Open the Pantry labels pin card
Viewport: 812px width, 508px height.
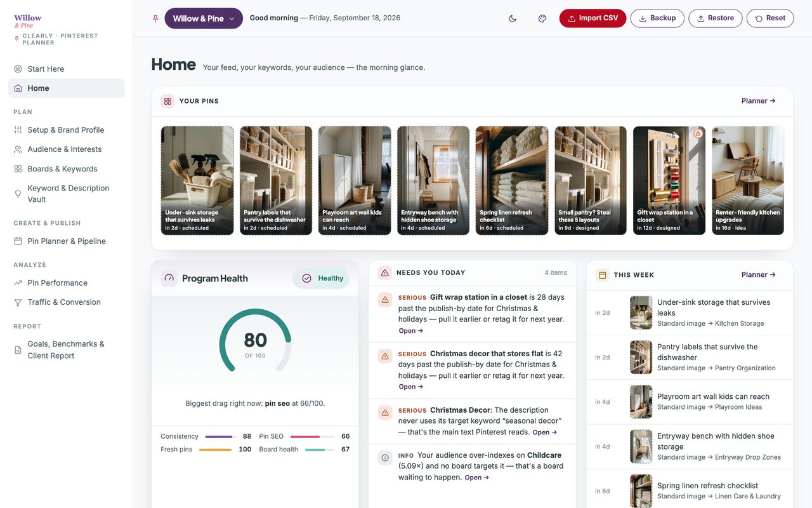[276, 180]
